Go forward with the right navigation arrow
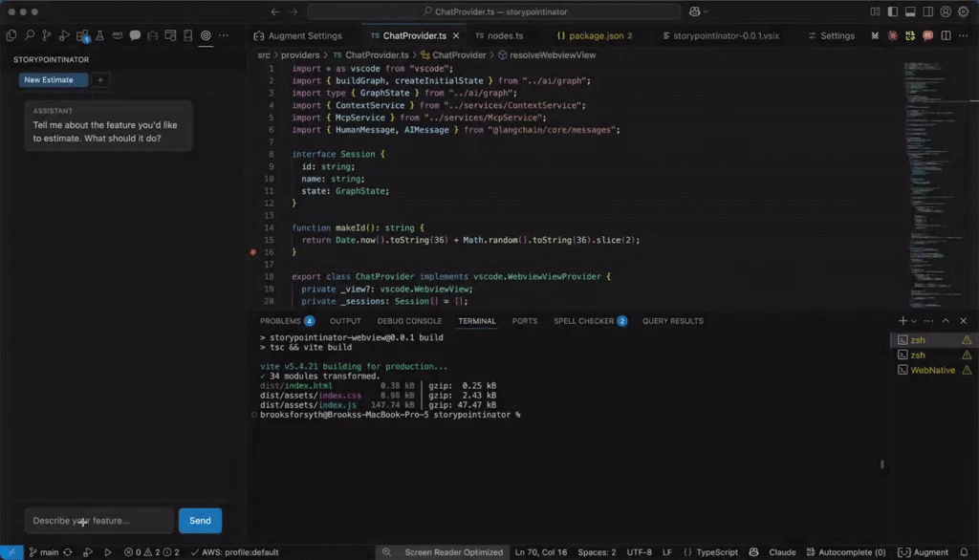979x560 pixels. coord(294,11)
